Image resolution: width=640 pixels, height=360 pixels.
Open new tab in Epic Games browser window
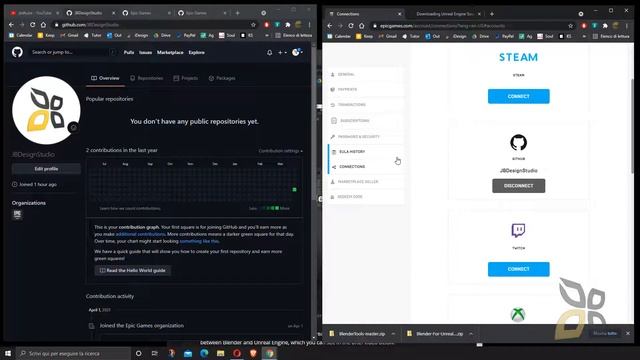[x=492, y=14]
